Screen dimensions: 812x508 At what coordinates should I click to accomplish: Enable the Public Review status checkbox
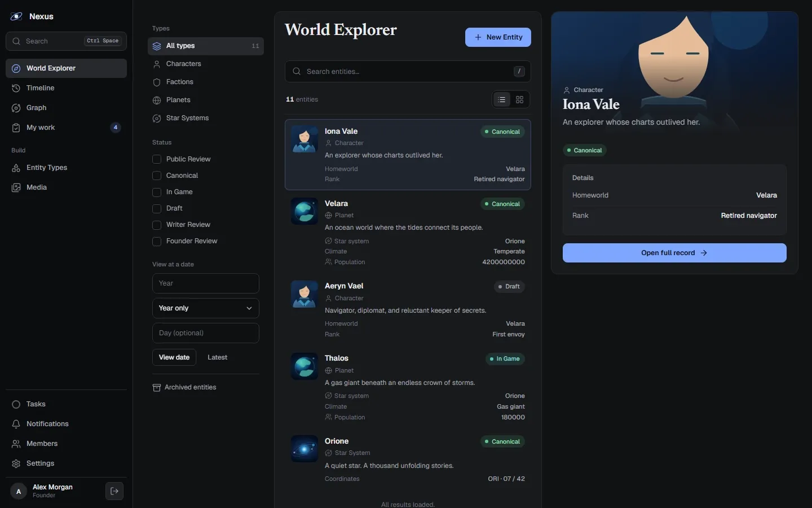pyautogui.click(x=157, y=159)
